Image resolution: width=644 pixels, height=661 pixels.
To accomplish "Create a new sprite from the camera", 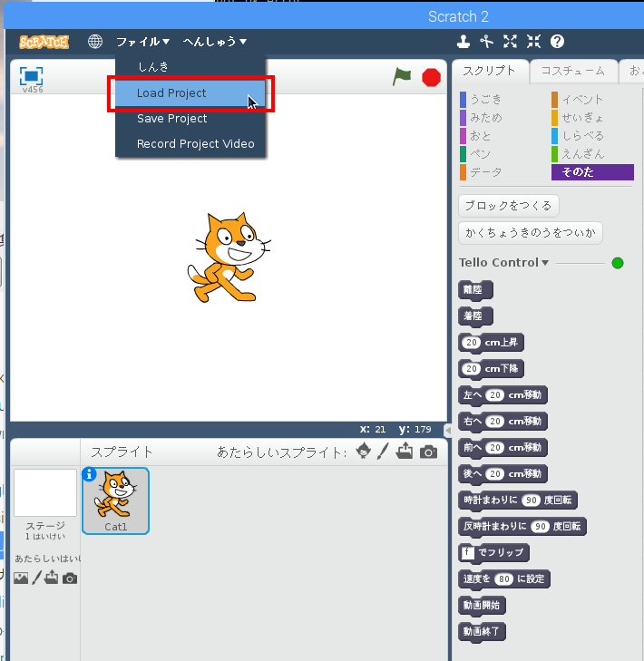I will tap(428, 452).
